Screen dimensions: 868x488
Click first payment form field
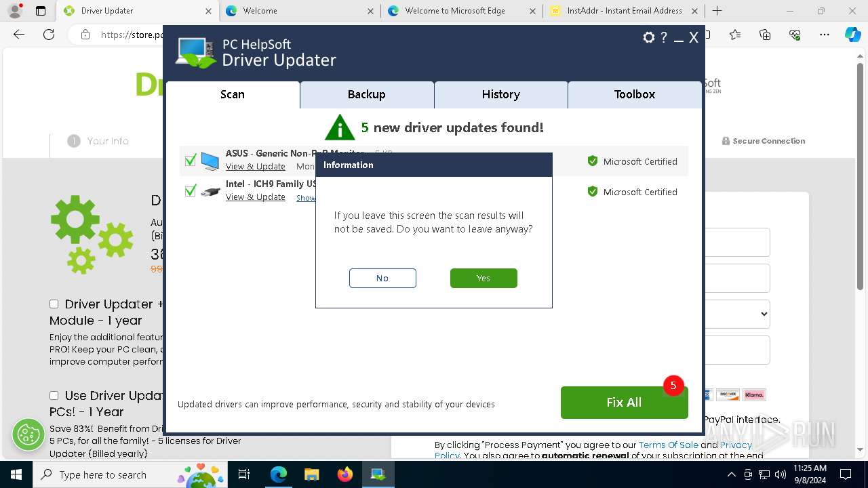[738, 242]
